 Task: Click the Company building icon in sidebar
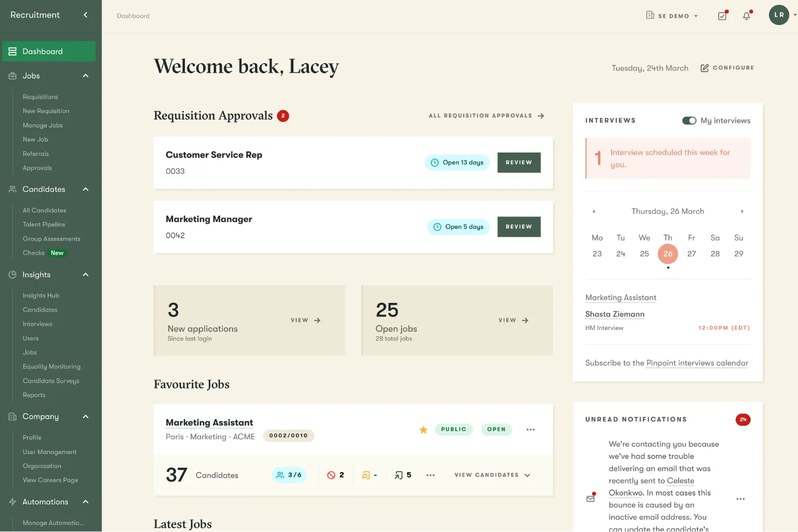click(12, 417)
